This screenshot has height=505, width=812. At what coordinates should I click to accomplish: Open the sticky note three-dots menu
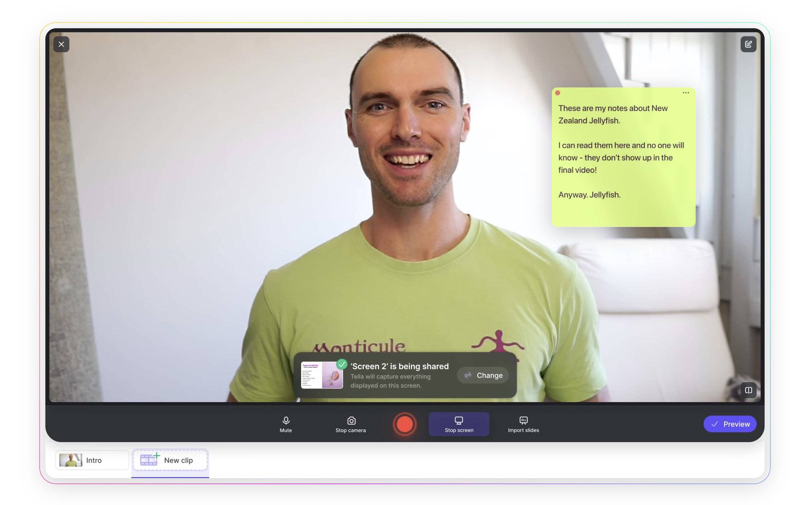686,93
